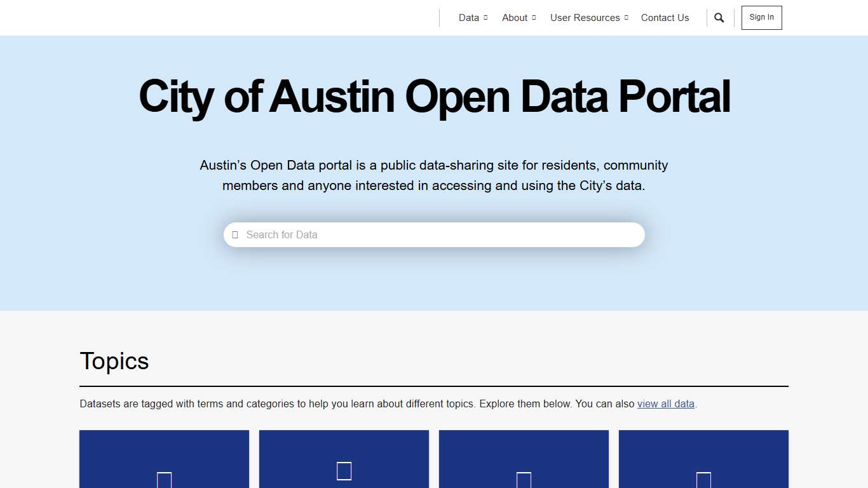Click the icon on the second Topics tile

(344, 471)
